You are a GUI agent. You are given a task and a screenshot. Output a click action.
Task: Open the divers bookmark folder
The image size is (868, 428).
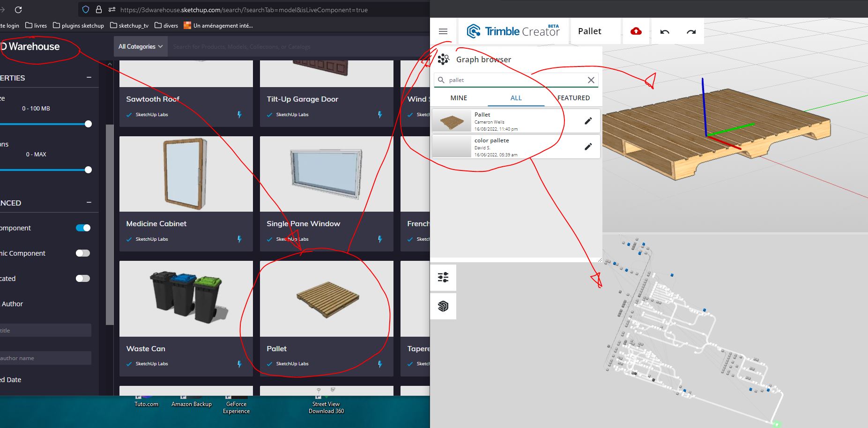(x=166, y=25)
